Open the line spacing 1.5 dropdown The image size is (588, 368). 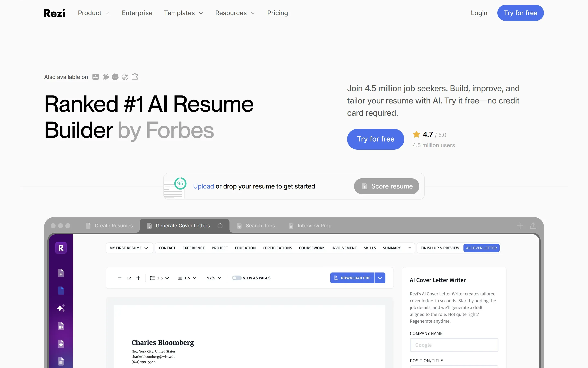point(159,278)
